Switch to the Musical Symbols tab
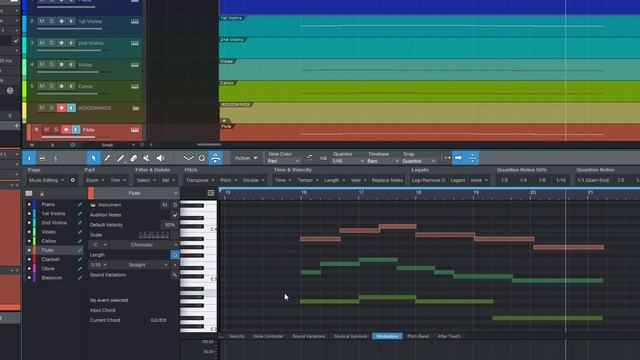The image size is (640, 360). pyautogui.click(x=351, y=336)
